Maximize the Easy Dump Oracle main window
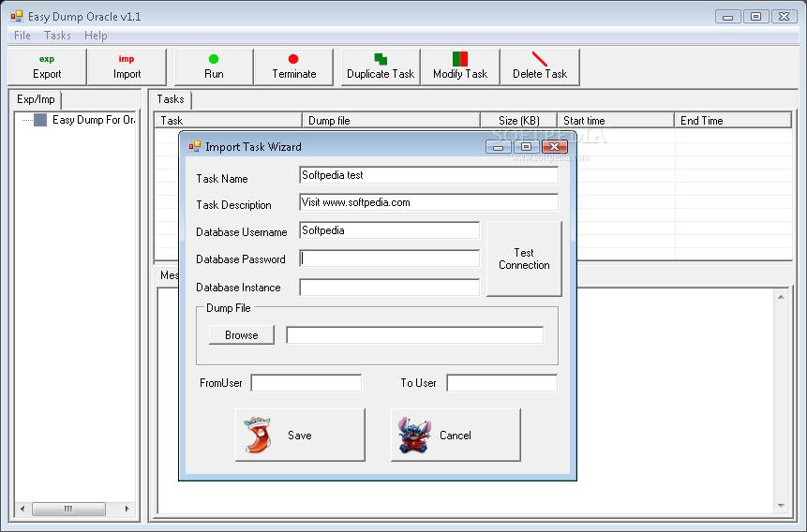Viewport: 807px width, 532px height. pyautogui.click(x=755, y=17)
